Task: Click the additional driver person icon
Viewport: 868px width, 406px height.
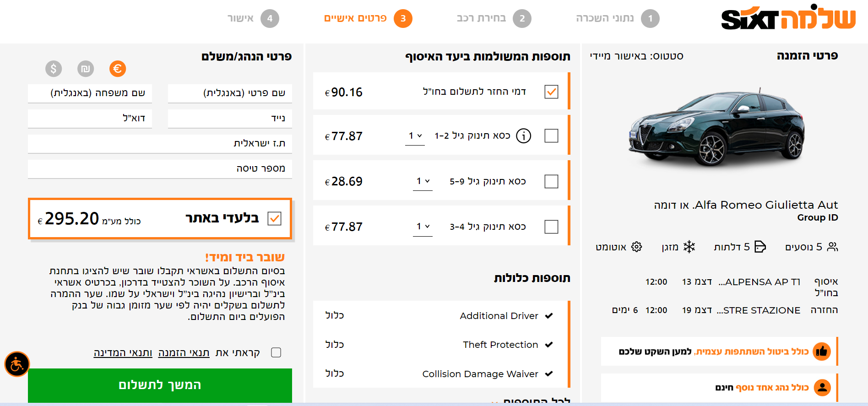Action: (822, 388)
